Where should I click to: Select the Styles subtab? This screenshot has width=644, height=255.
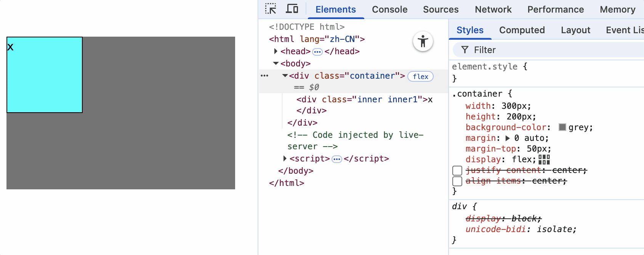coord(470,30)
